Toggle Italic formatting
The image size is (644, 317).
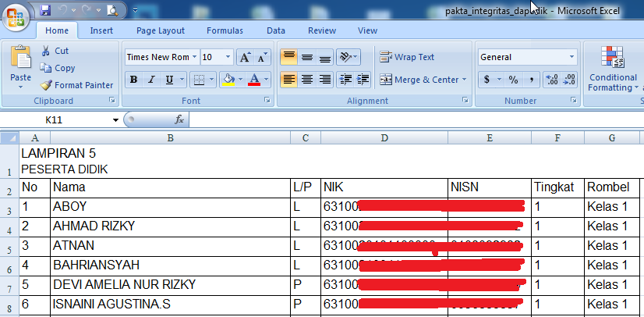pos(150,80)
